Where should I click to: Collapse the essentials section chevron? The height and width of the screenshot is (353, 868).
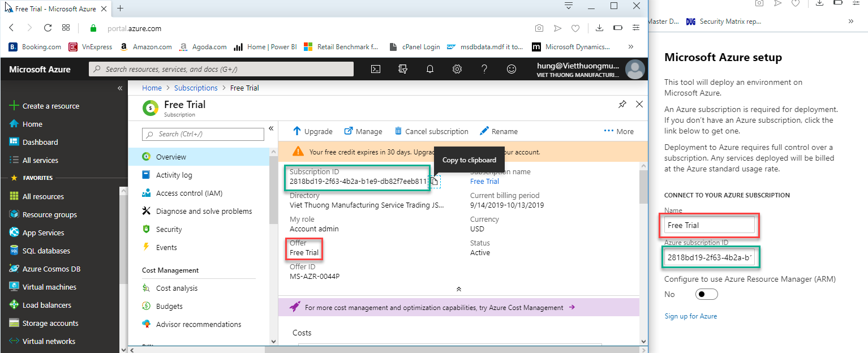458,289
